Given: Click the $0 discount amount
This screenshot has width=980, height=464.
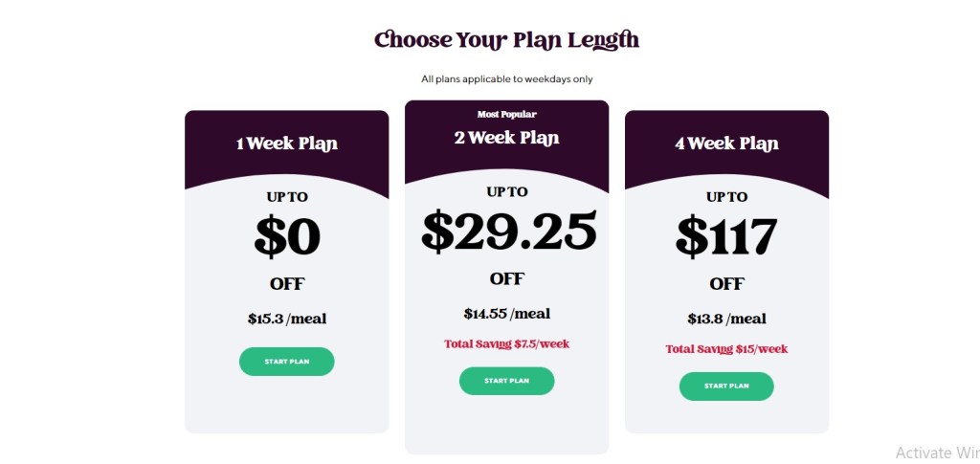Looking at the screenshot, I should tap(286, 237).
